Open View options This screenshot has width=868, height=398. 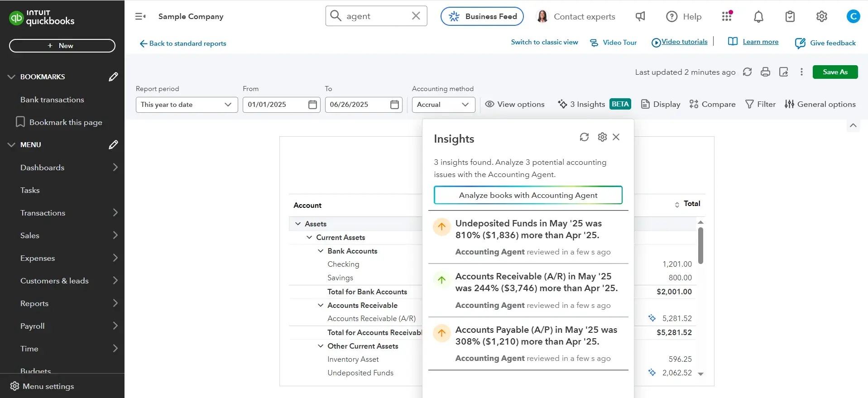[515, 104]
